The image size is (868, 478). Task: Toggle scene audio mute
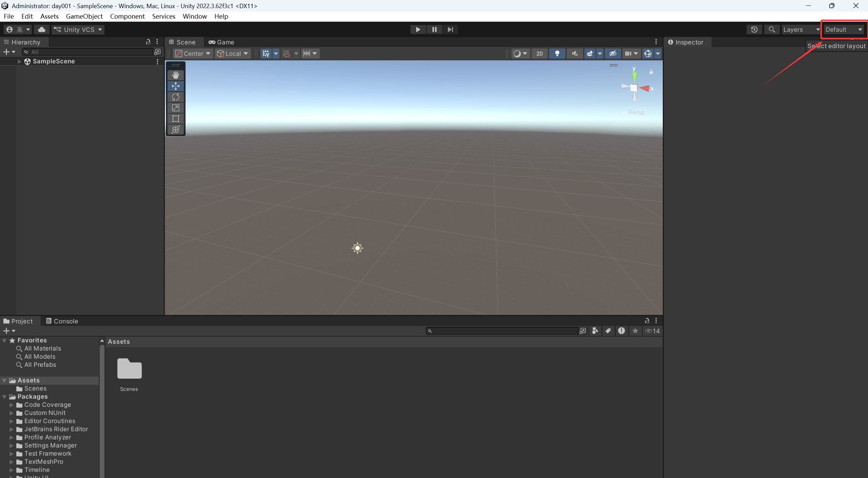(575, 54)
